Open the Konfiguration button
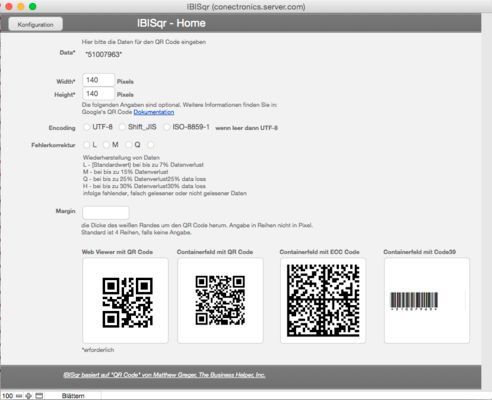Image resolution: width=492 pixels, height=400 pixels. click(35, 24)
